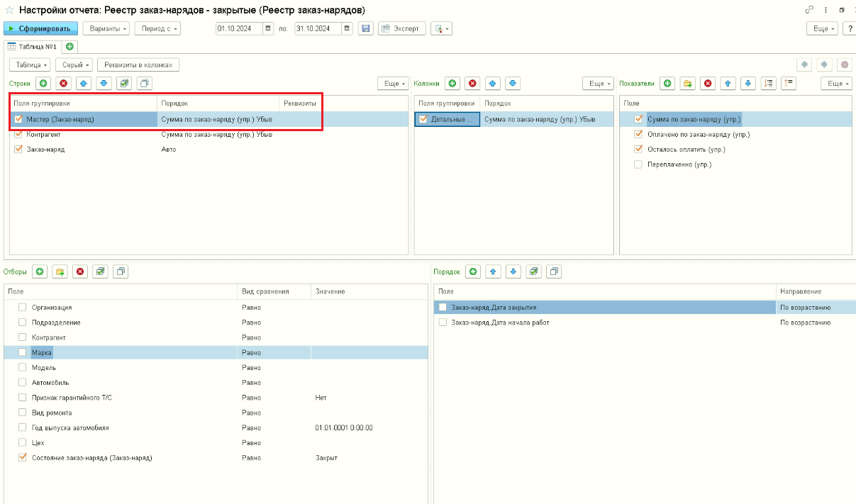This screenshot has height=504, width=856.
Task: Select the Детальные grouping cell in Колонки
Action: (448, 119)
